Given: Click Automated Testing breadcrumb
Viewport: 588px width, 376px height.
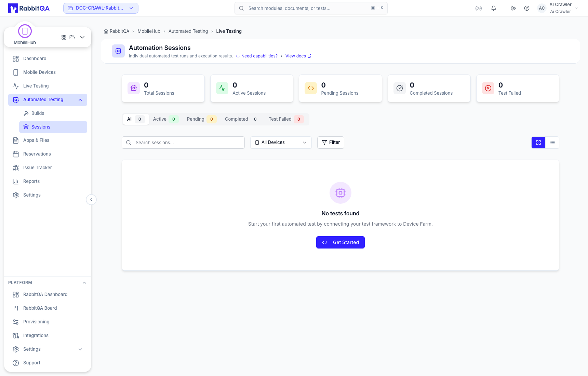Looking at the screenshot, I should tap(188, 31).
